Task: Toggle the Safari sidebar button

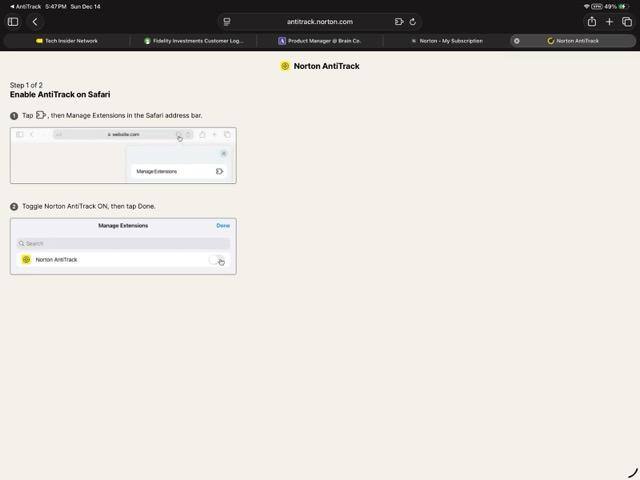Action: coord(13,22)
